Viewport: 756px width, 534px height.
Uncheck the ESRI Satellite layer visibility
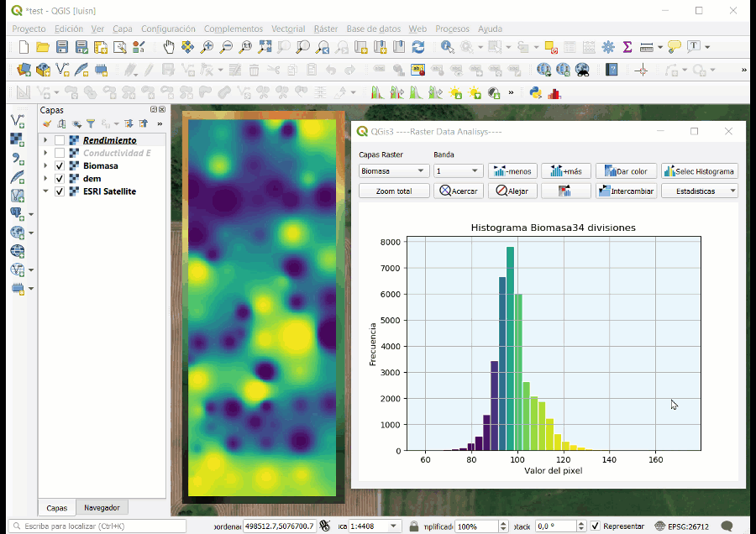[x=60, y=191]
